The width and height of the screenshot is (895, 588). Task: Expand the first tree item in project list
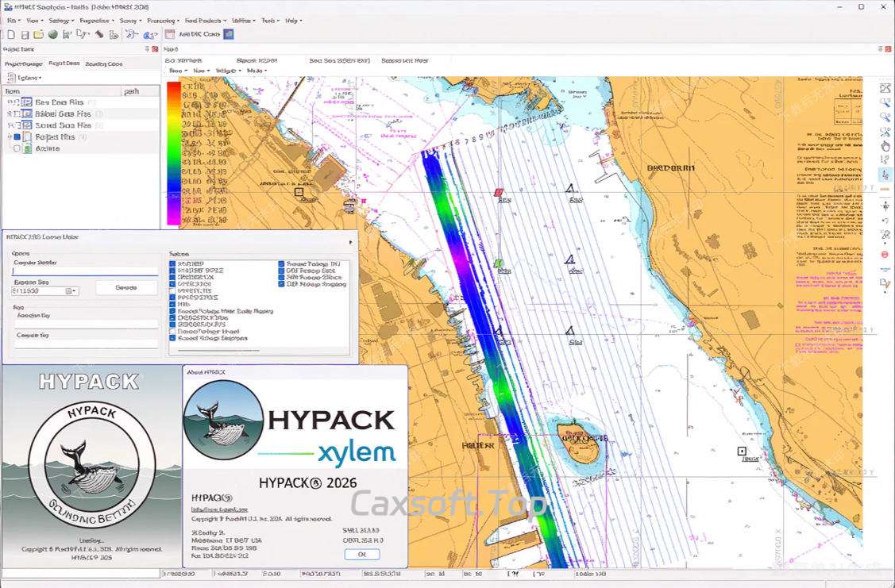click(10, 102)
